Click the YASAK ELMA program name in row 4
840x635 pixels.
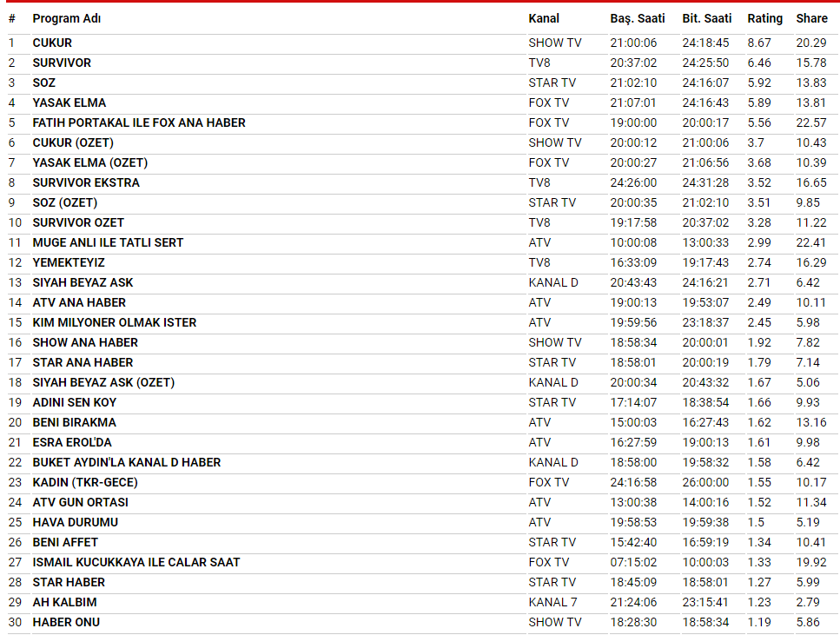tap(69, 103)
